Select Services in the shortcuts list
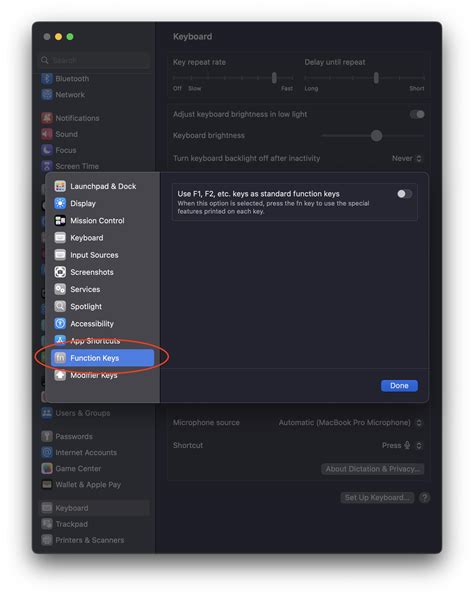Viewport: 474px width, 596px height. click(x=103, y=289)
